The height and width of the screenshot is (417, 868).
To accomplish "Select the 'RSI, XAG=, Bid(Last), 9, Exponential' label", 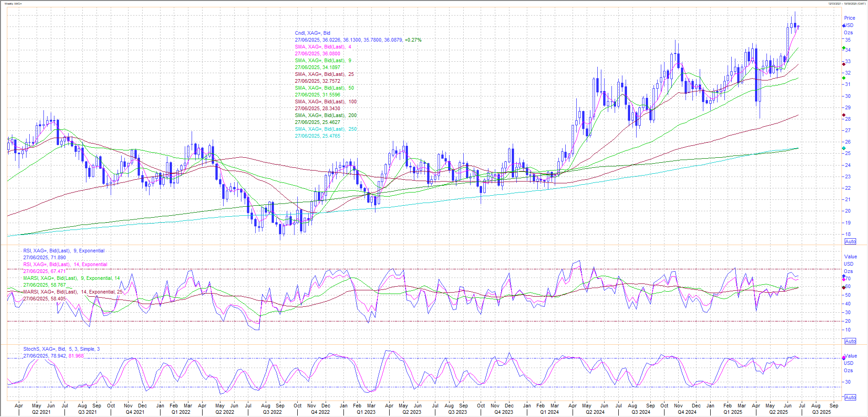I will click(64, 251).
